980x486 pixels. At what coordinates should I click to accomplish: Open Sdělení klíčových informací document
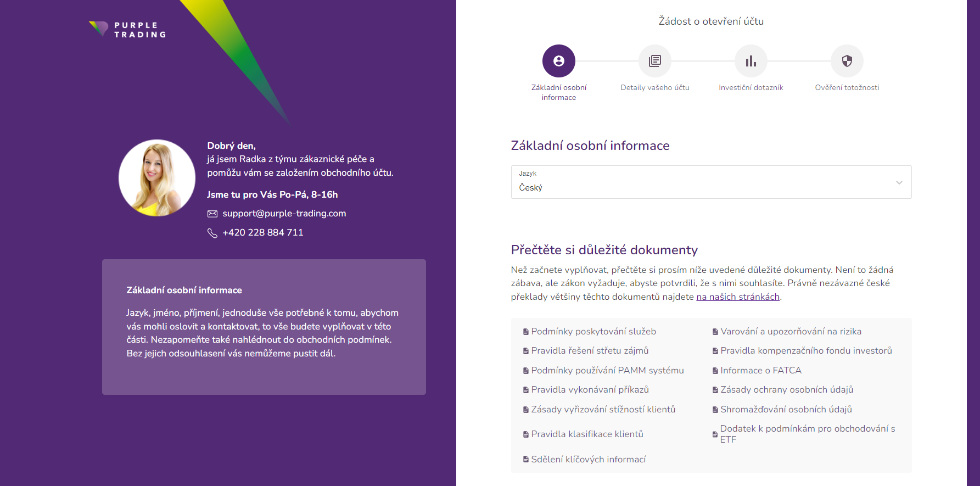[588, 460]
